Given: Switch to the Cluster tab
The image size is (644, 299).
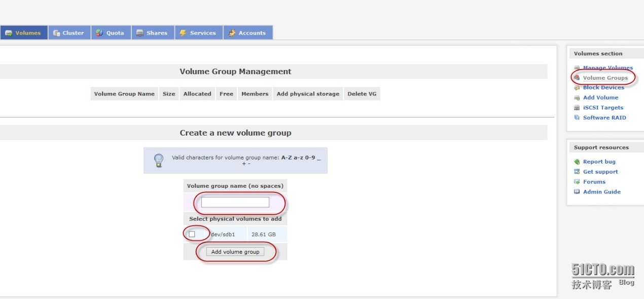Looking at the screenshot, I should click(69, 33).
